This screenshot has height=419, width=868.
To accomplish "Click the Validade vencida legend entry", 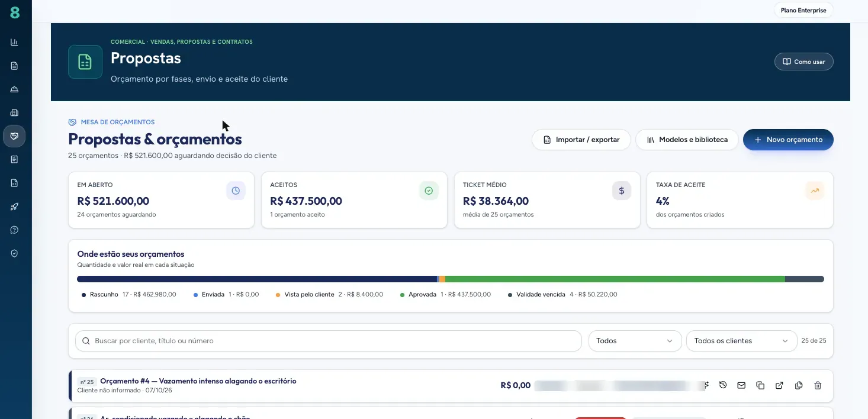I will [x=562, y=294].
